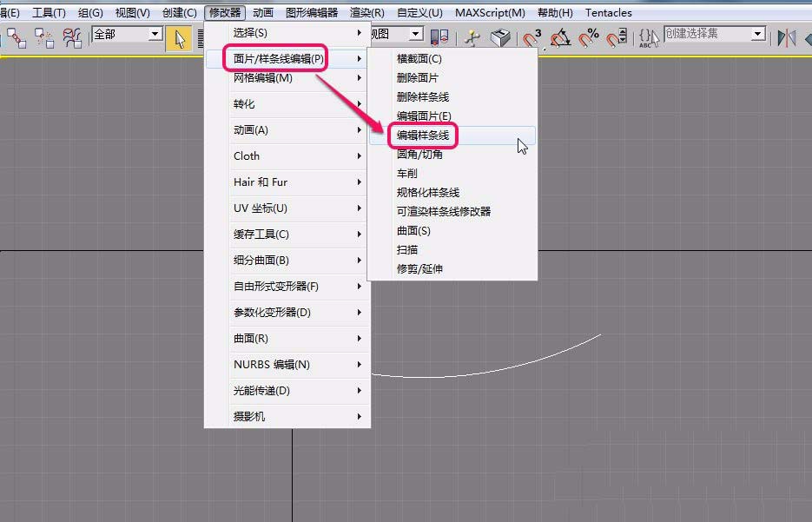Screen dimensions: 812x522
Task: Open the 自定义(U) menu
Action: click(x=419, y=12)
